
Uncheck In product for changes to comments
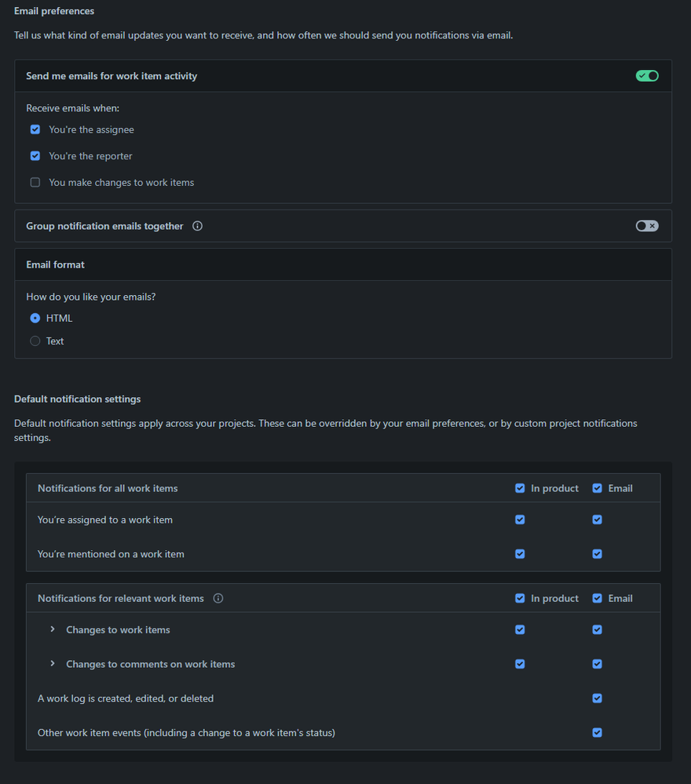click(x=520, y=664)
